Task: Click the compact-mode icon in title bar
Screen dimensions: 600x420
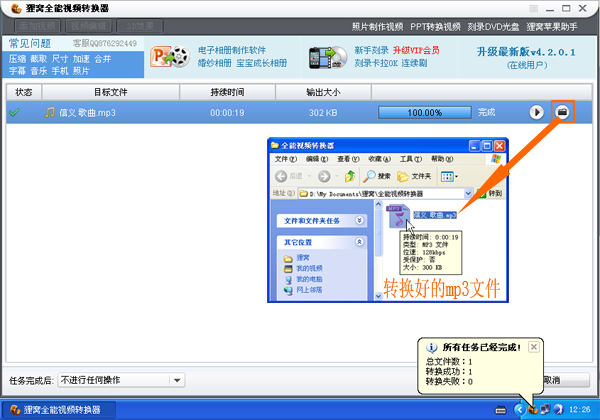Action: [x=533, y=8]
